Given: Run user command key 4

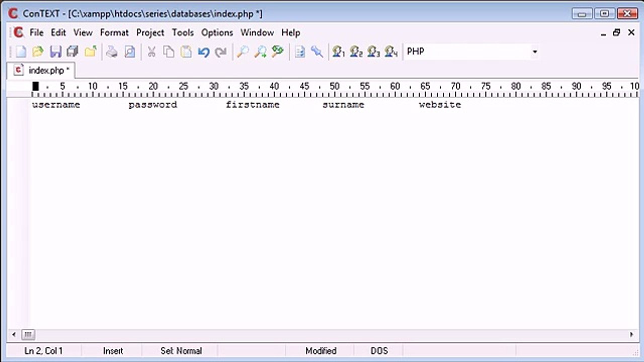Looking at the screenshot, I should point(391,51).
